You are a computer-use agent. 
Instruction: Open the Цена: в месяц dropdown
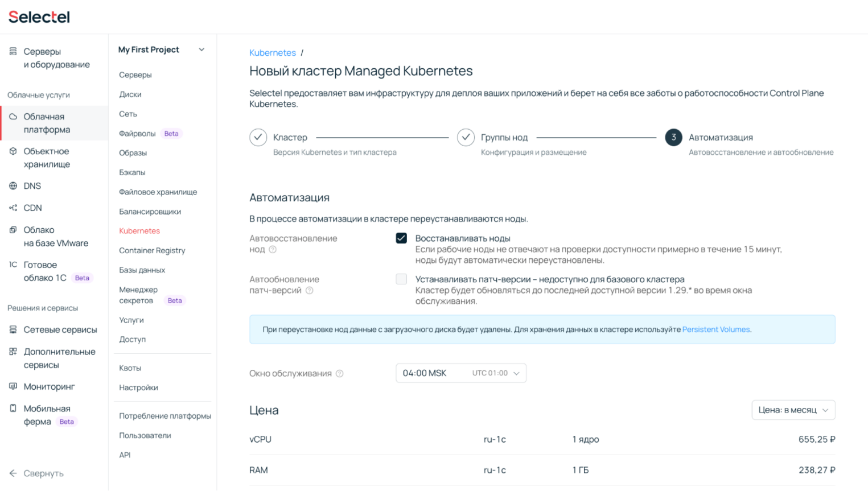(x=793, y=410)
